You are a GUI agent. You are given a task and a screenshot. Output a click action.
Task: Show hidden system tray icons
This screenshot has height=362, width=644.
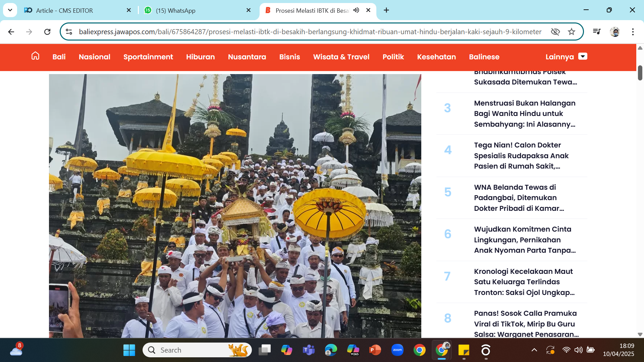click(x=534, y=350)
